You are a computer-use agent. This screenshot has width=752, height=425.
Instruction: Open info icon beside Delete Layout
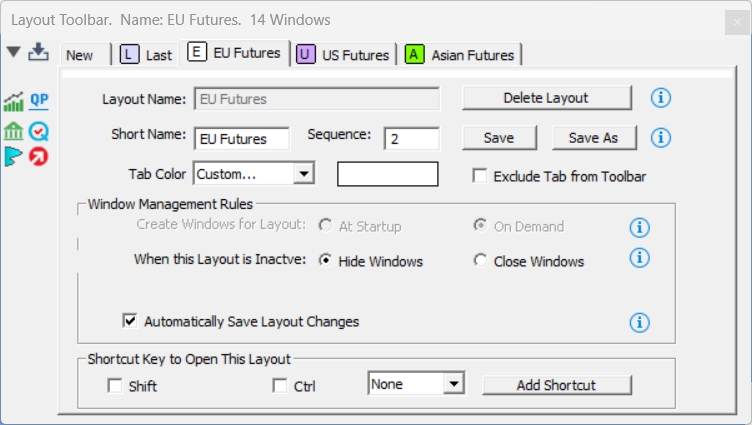point(660,98)
